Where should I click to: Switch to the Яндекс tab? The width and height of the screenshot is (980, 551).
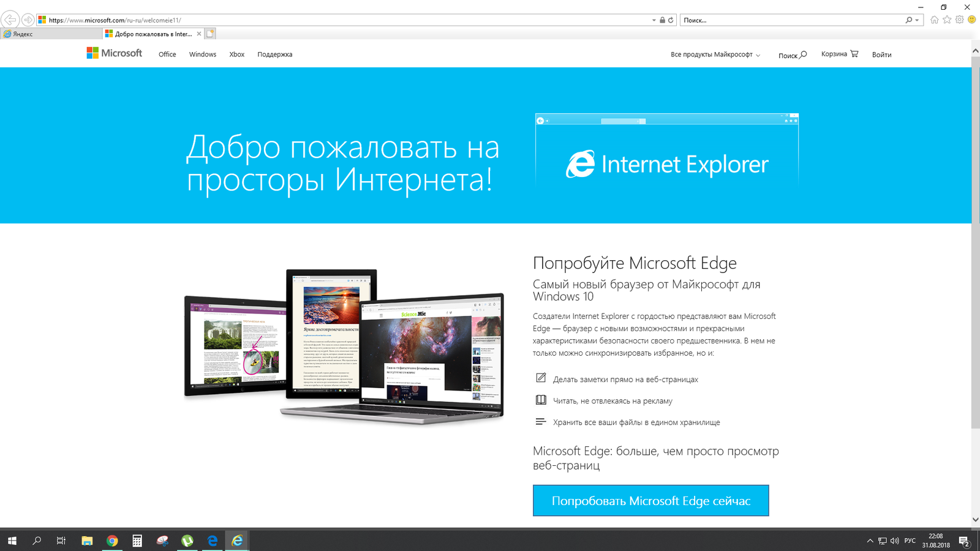click(51, 34)
